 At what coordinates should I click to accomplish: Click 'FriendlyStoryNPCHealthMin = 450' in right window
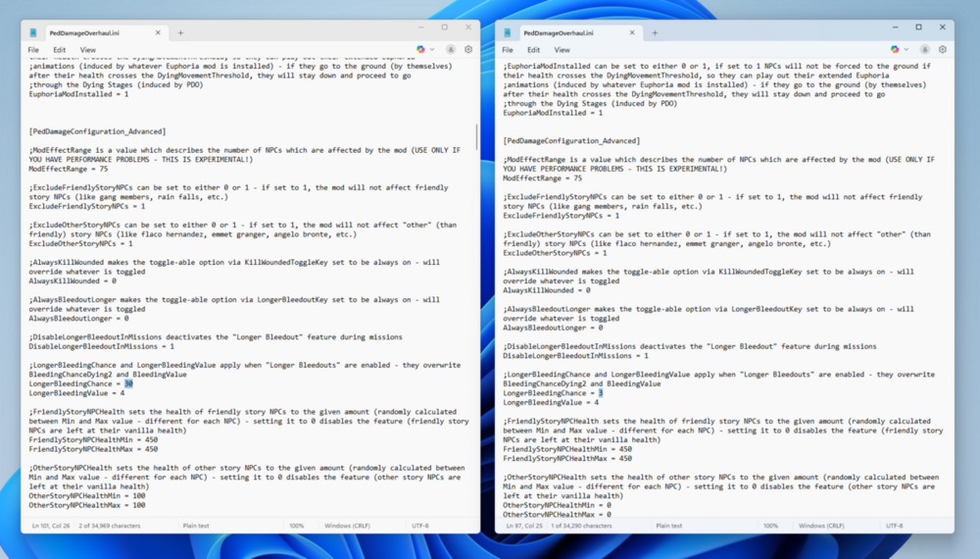tap(567, 449)
